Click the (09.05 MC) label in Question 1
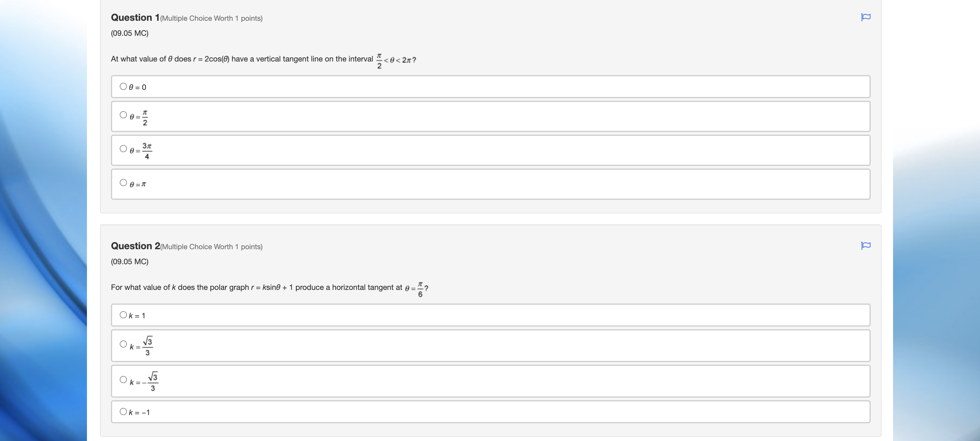Image resolution: width=980 pixels, height=441 pixels. pos(129,33)
